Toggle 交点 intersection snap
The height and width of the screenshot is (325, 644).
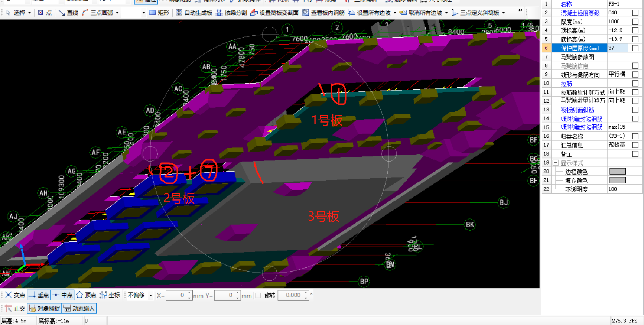click(15, 295)
